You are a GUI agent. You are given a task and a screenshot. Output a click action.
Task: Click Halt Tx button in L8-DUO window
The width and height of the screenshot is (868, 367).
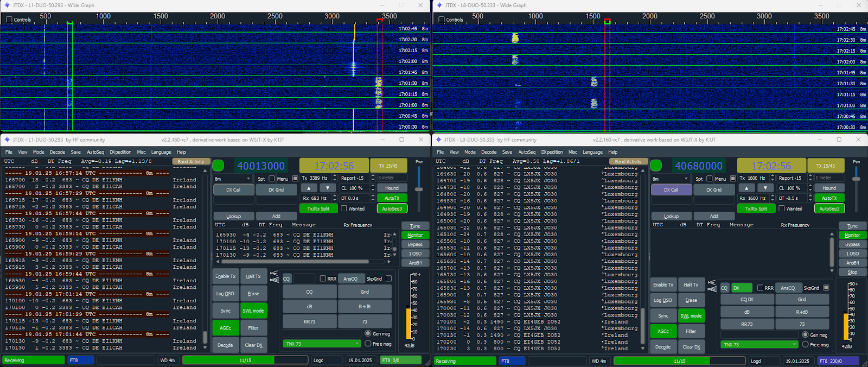pos(691,284)
